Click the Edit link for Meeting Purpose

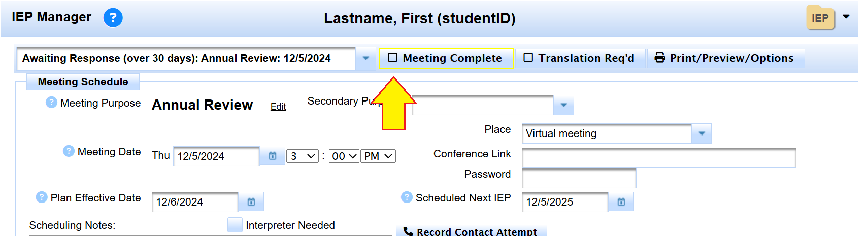click(x=278, y=107)
